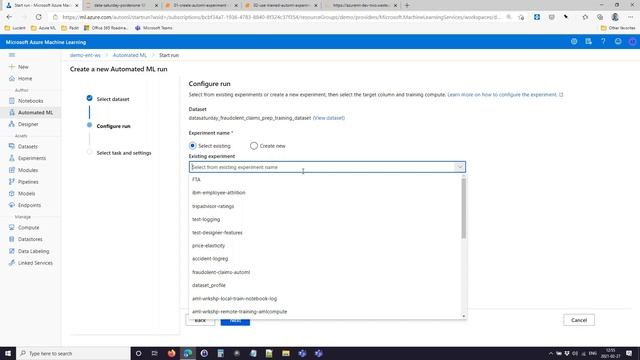Click the Automated ML breadcrumb link
The width and height of the screenshot is (640, 360).
point(129,55)
